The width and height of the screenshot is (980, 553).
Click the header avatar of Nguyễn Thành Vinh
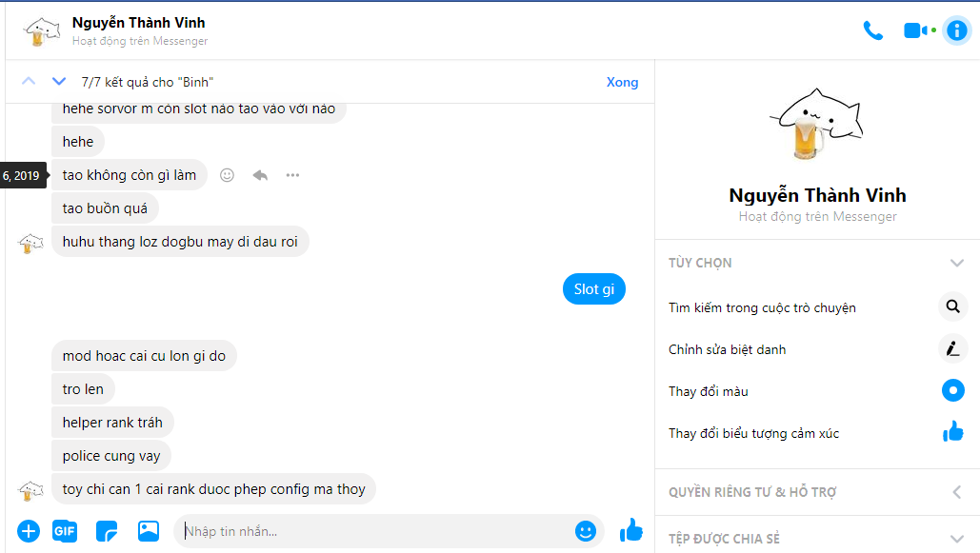click(x=41, y=30)
